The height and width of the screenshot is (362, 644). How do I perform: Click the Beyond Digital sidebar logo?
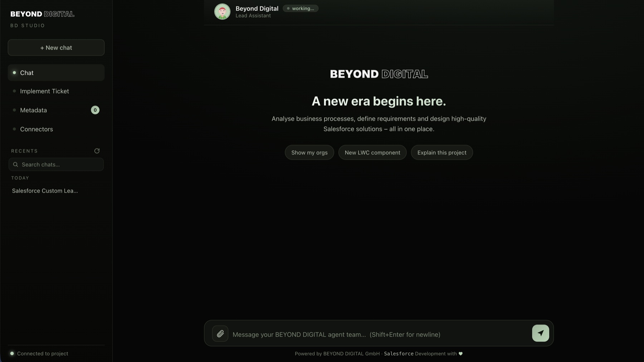point(42,14)
